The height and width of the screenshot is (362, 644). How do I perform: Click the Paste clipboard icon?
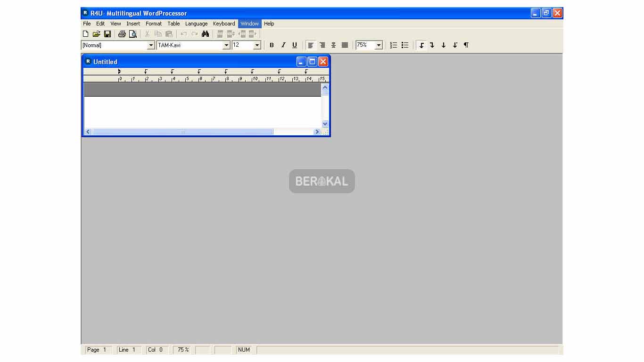click(169, 34)
